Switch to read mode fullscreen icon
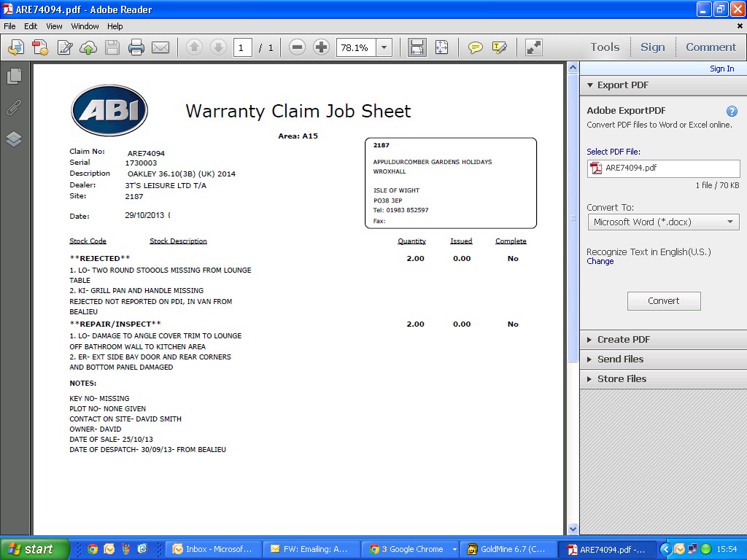747x560 pixels. coord(534,47)
